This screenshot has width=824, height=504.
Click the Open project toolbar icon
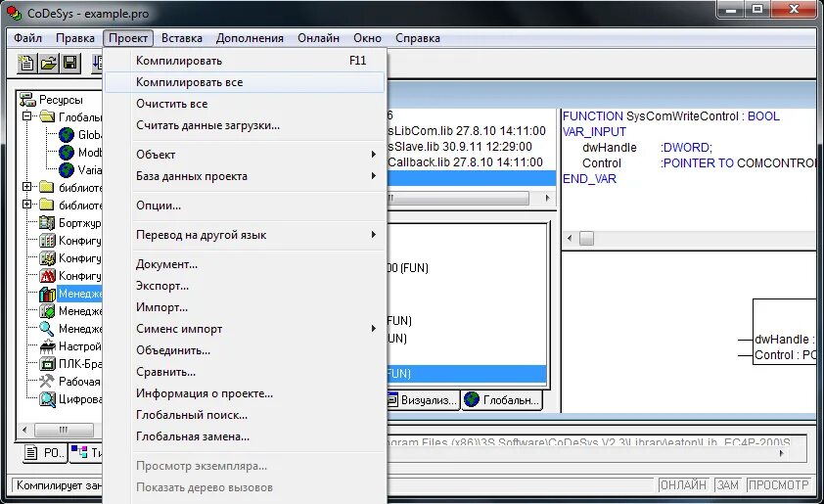click(x=48, y=64)
